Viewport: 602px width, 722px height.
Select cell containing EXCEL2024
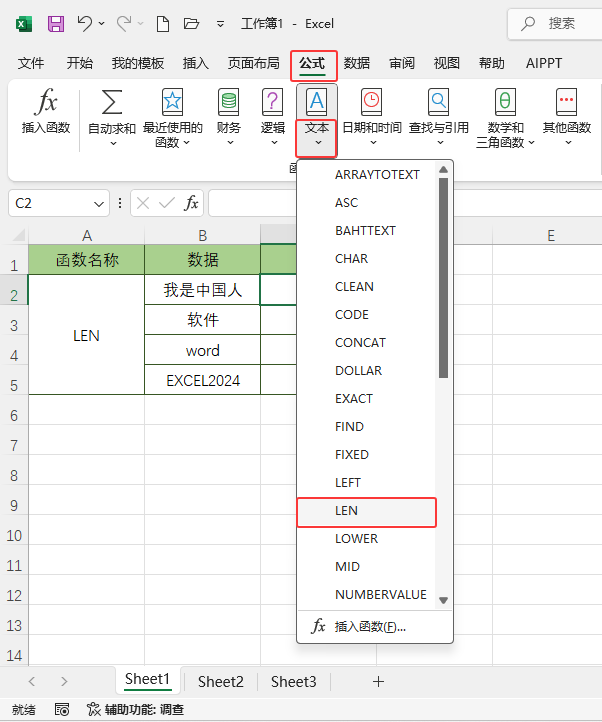(x=203, y=380)
